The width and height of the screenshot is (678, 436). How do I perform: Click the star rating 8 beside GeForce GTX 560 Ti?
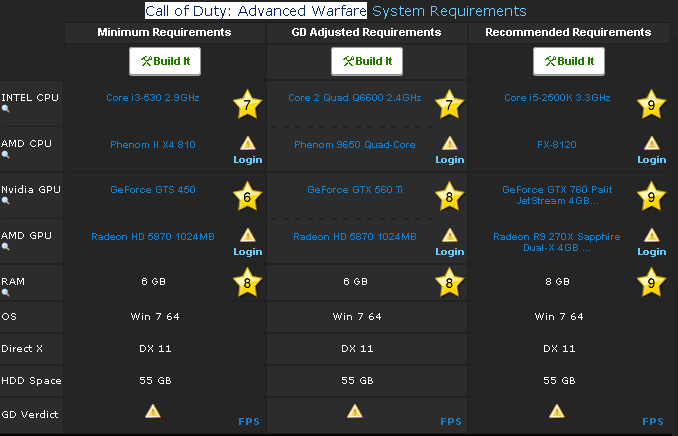tap(449, 196)
